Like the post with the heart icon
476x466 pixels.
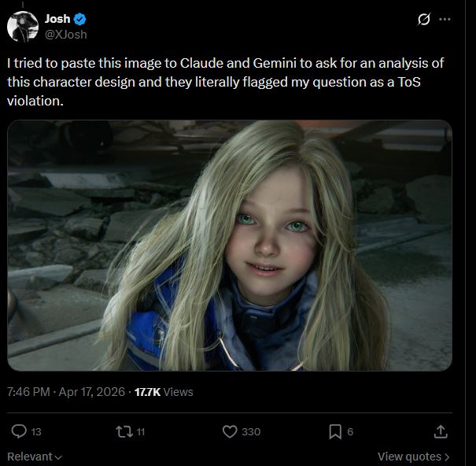[230, 431]
